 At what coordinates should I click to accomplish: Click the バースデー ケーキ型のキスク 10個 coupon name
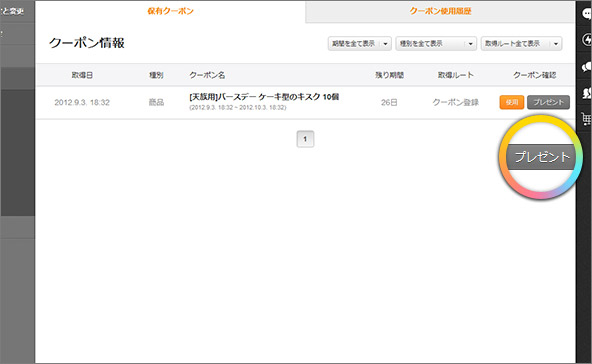(264, 97)
